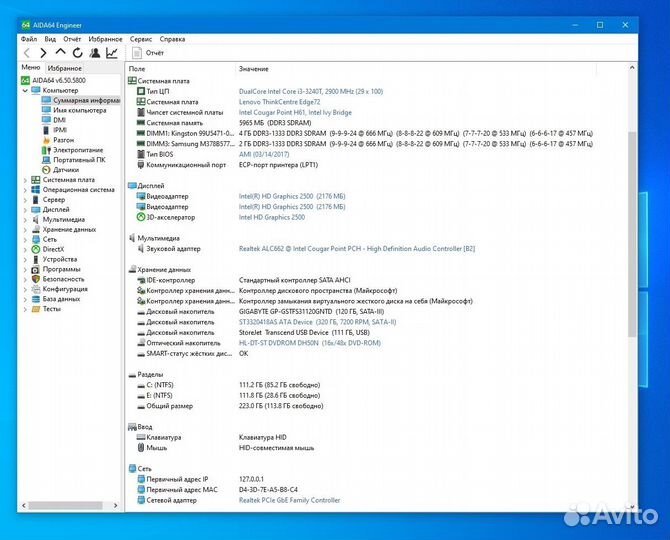Open the ST3320418AS ATA Device link
This screenshot has height=540, width=670.
click(317, 322)
